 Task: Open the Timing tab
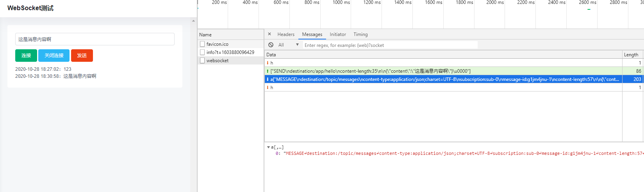tap(360, 34)
